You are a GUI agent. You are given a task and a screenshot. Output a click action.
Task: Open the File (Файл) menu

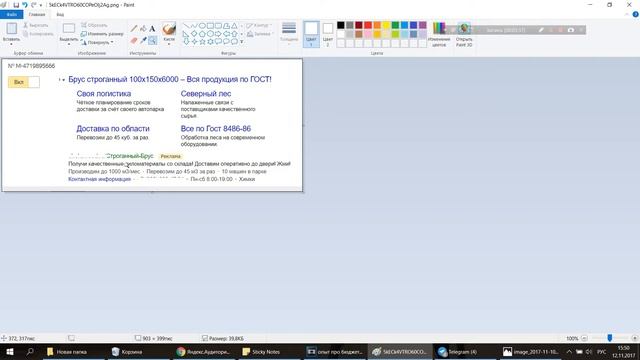coord(11,14)
